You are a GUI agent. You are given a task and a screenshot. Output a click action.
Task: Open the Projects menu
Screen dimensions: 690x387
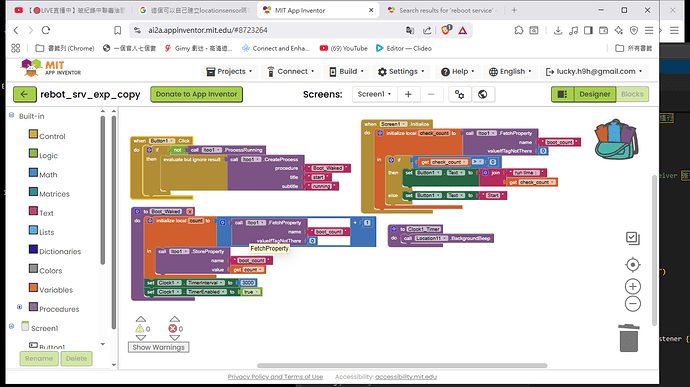(229, 71)
